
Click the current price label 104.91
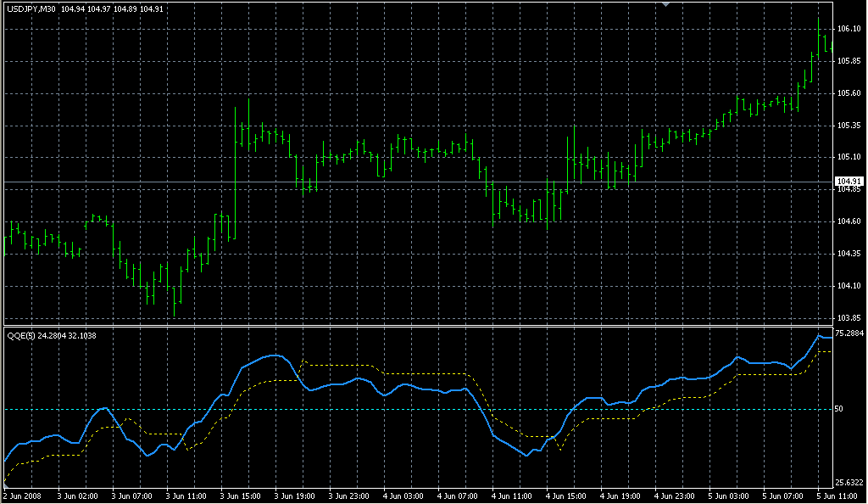(x=849, y=182)
